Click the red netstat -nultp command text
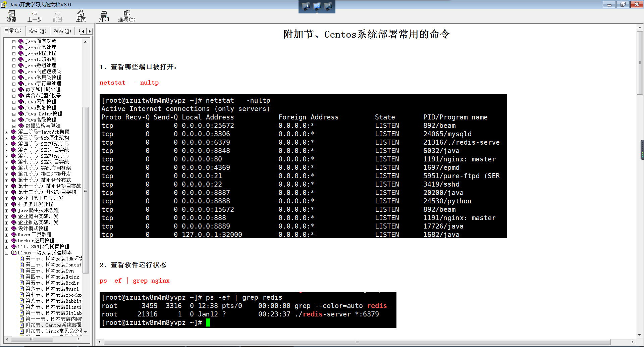 pyautogui.click(x=129, y=83)
